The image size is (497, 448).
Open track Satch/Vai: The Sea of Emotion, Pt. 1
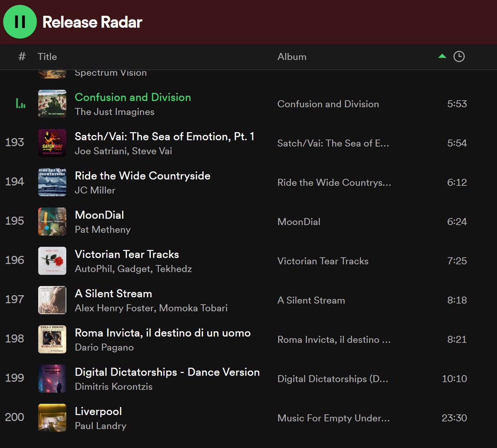164,137
